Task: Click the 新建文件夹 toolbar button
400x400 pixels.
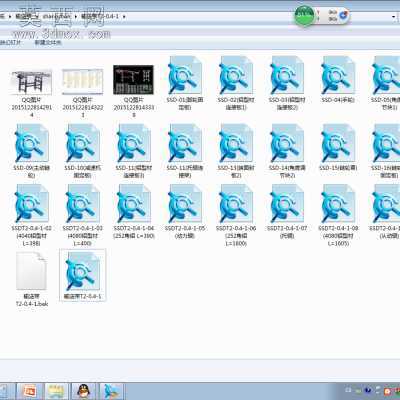Action: point(48,43)
